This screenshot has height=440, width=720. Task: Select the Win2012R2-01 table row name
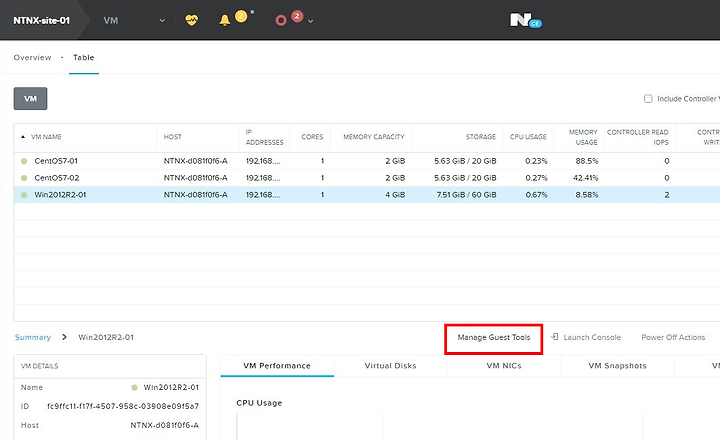(x=60, y=195)
